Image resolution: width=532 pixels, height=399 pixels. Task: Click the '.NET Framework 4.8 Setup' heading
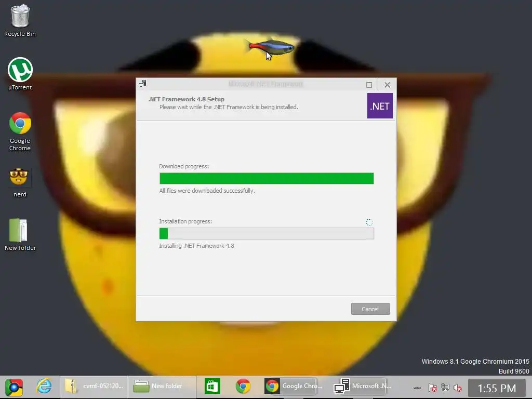point(187,99)
